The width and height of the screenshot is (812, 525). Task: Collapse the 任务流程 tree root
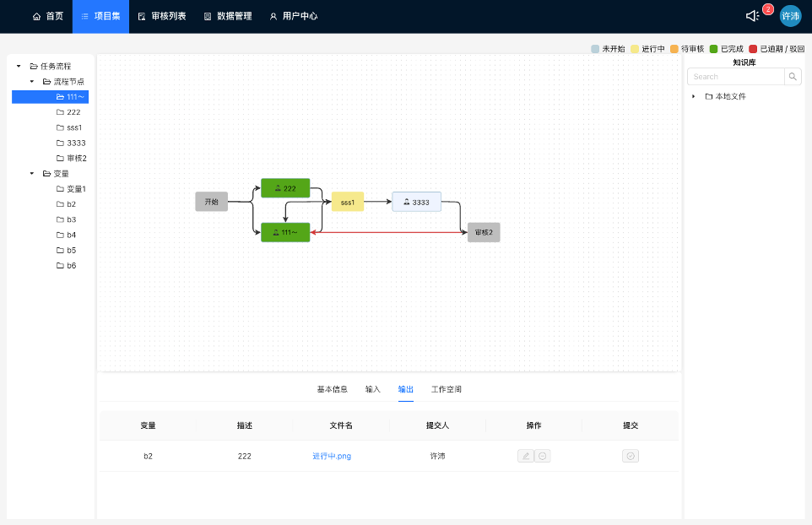19,66
